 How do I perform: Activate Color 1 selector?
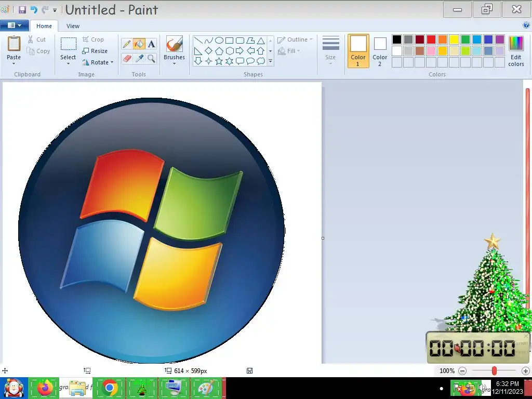[x=358, y=51]
